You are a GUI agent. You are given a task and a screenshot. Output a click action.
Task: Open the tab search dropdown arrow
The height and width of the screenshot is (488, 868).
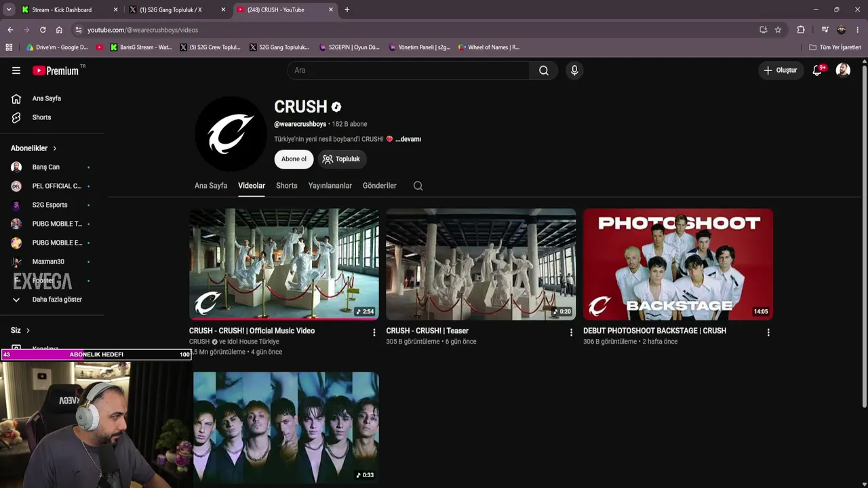[9, 9]
